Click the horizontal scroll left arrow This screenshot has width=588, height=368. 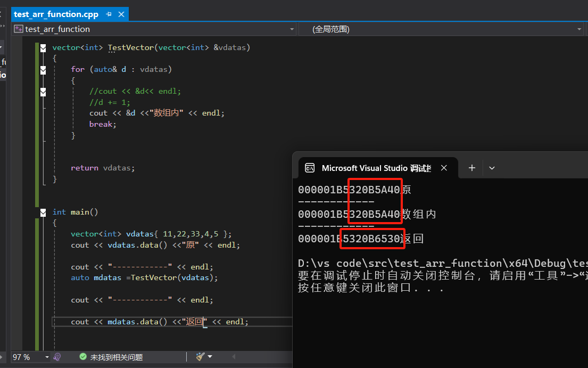(234, 357)
